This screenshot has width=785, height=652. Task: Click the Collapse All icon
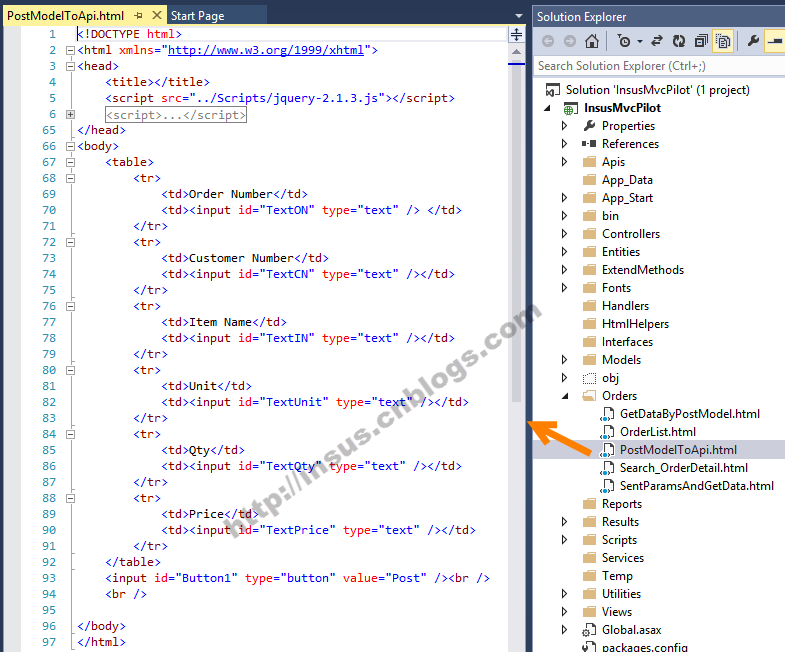(701, 41)
